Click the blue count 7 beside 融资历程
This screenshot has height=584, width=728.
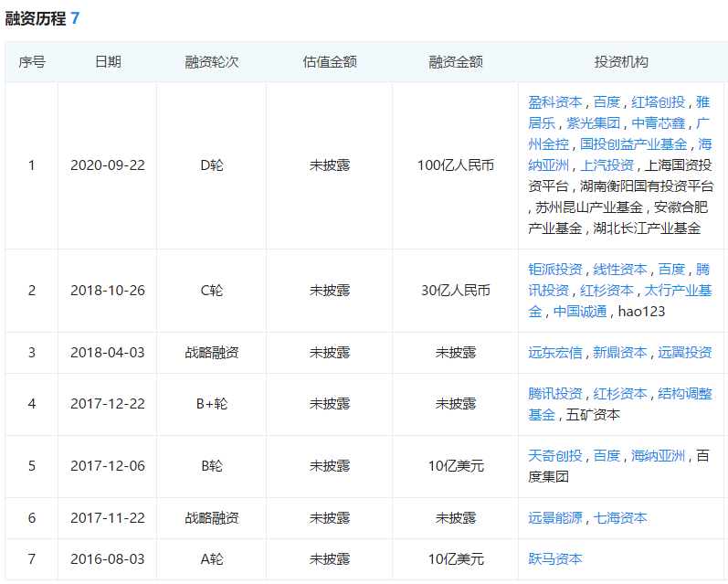coord(75,18)
